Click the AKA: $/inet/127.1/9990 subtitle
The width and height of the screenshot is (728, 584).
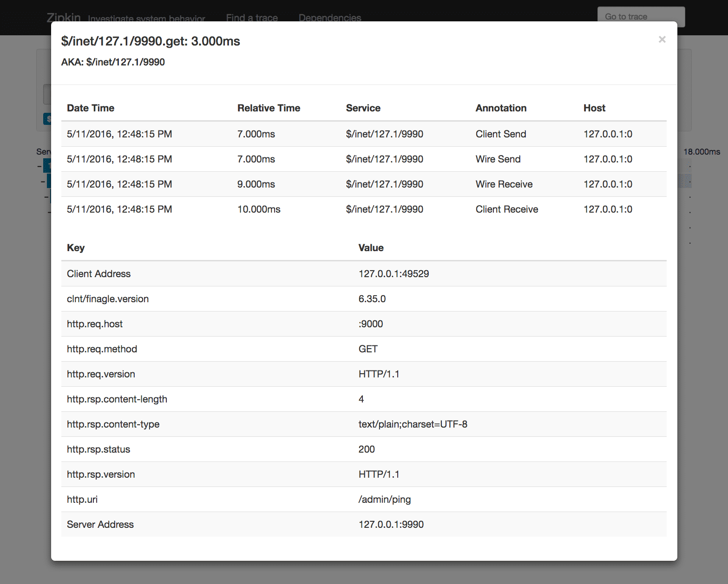pos(113,62)
